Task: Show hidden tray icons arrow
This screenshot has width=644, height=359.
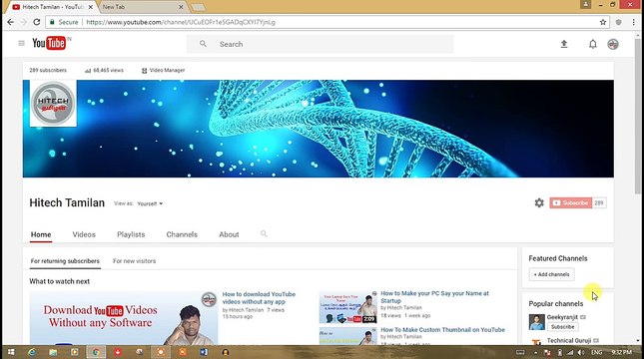Action: pyautogui.click(x=535, y=352)
